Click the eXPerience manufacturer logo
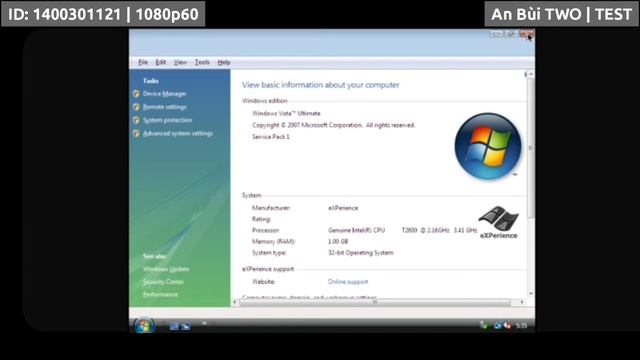640x360 pixels. (x=498, y=222)
